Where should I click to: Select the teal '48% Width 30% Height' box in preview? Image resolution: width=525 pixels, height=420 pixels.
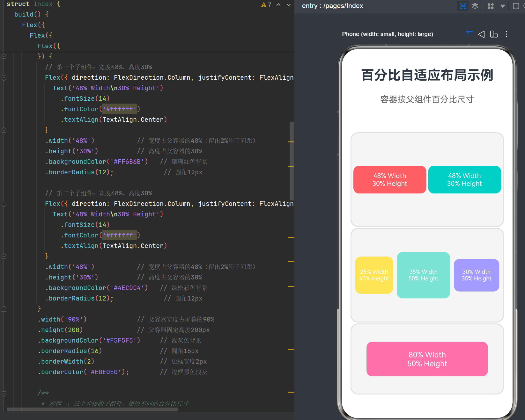464,179
